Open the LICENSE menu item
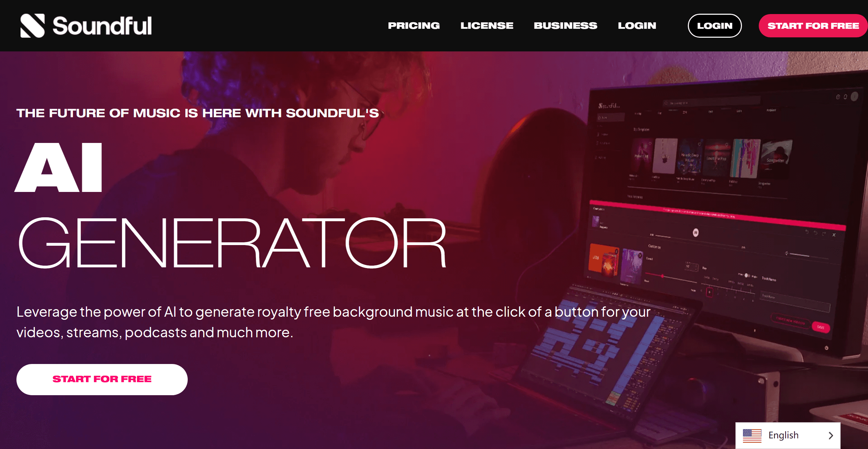This screenshot has height=449, width=868. [487, 26]
